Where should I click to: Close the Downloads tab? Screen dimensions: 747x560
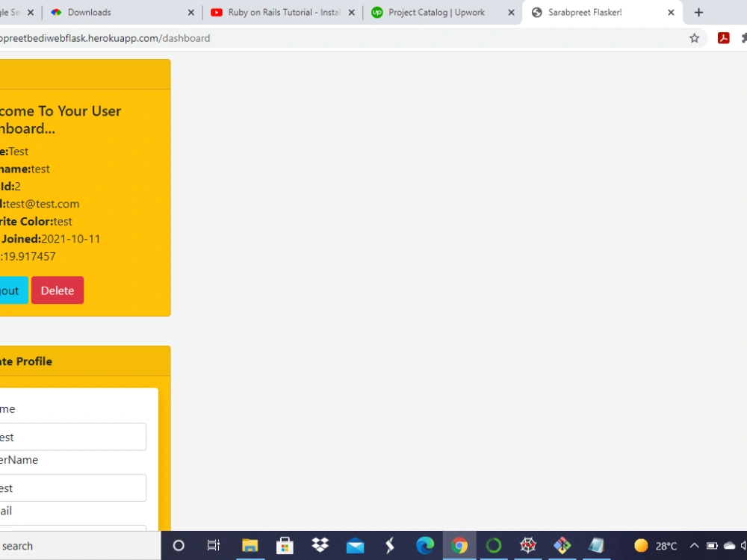[x=191, y=13]
